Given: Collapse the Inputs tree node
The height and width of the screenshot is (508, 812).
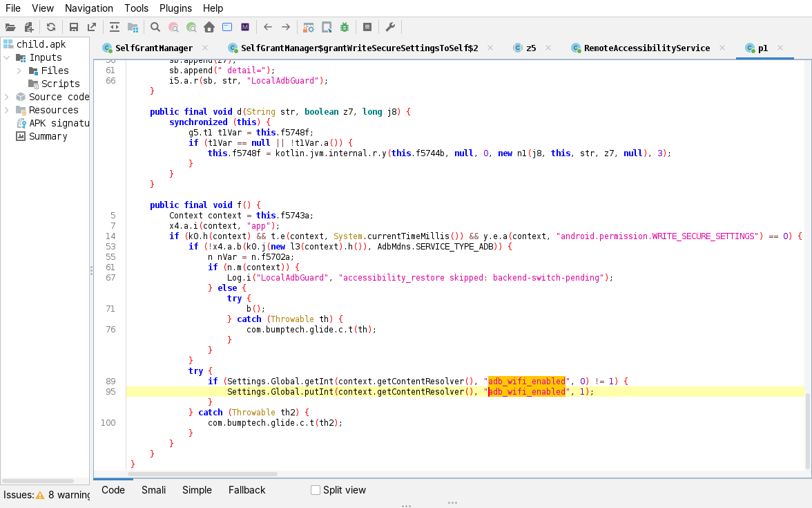Looking at the screenshot, I should [x=7, y=57].
